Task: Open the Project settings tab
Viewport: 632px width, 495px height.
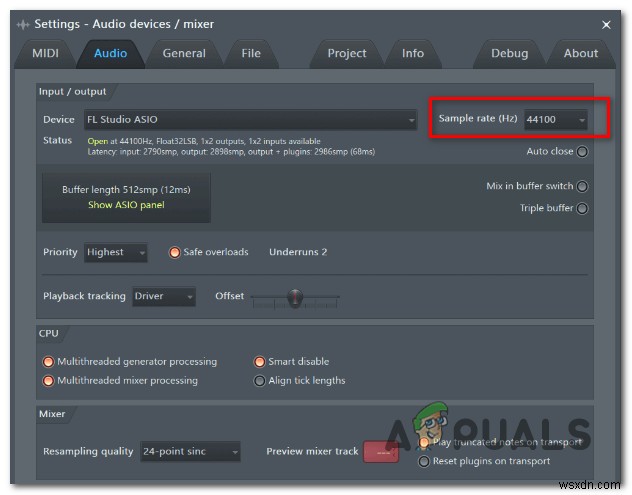Action: pos(347,54)
